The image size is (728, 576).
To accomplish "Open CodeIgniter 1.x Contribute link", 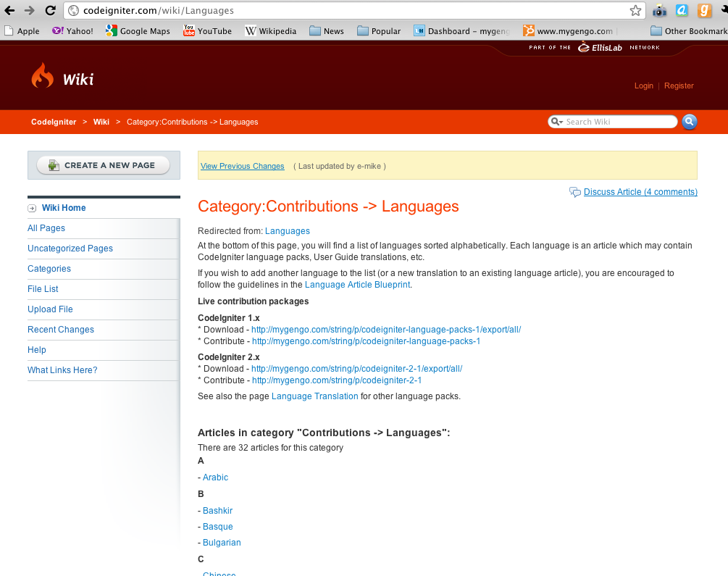I will click(x=366, y=341).
